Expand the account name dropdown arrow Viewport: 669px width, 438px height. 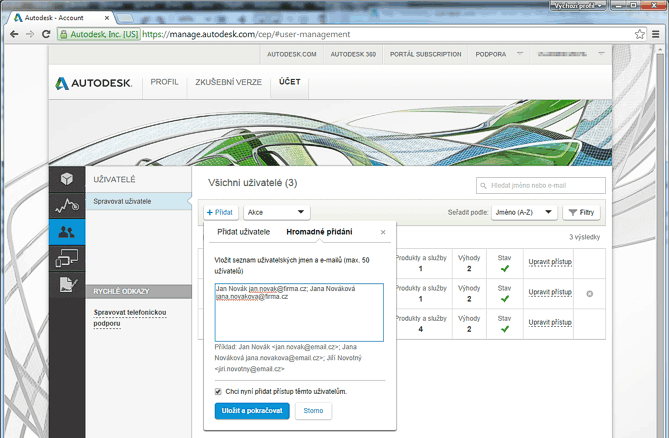(x=601, y=54)
